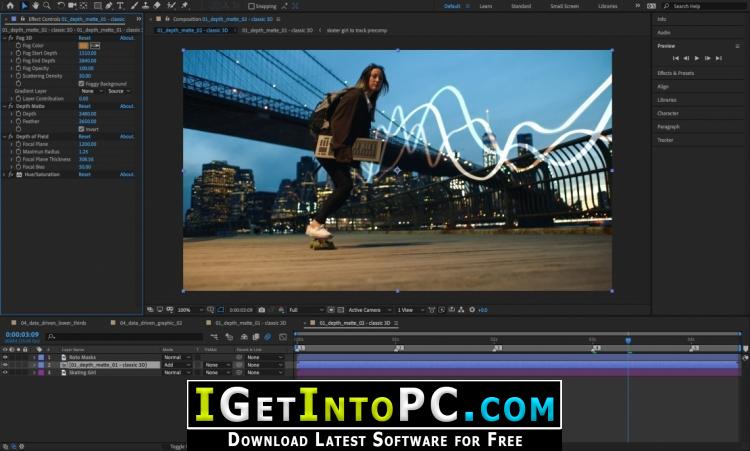Click the Home icon in the toolbar

tap(9, 6)
